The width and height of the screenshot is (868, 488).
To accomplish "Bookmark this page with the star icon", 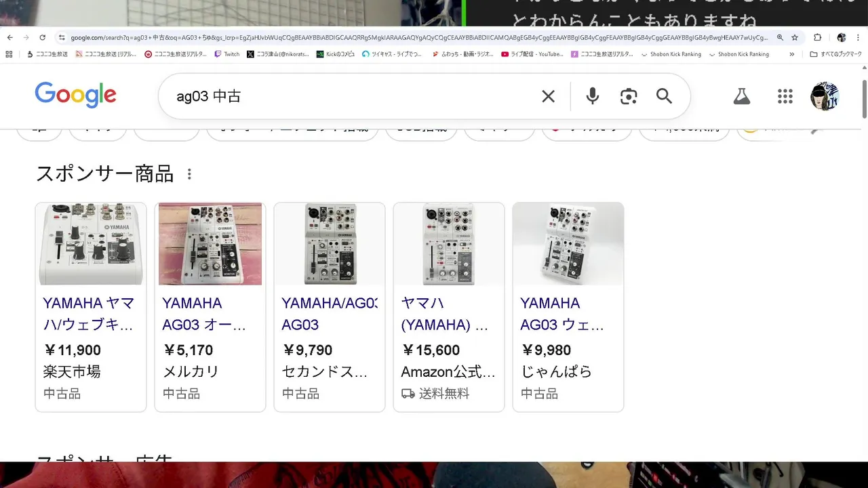I will [795, 38].
